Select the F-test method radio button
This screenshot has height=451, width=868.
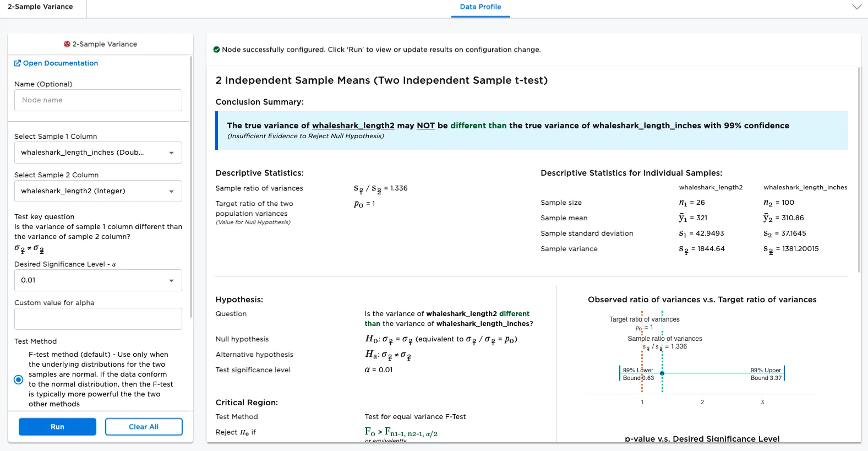click(19, 379)
